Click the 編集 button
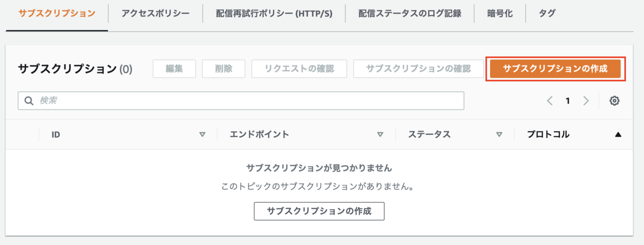This screenshot has height=245, width=644. 174,69
